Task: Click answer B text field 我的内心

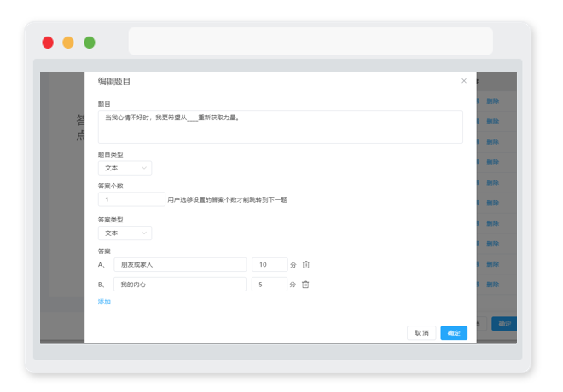Action: [180, 285]
